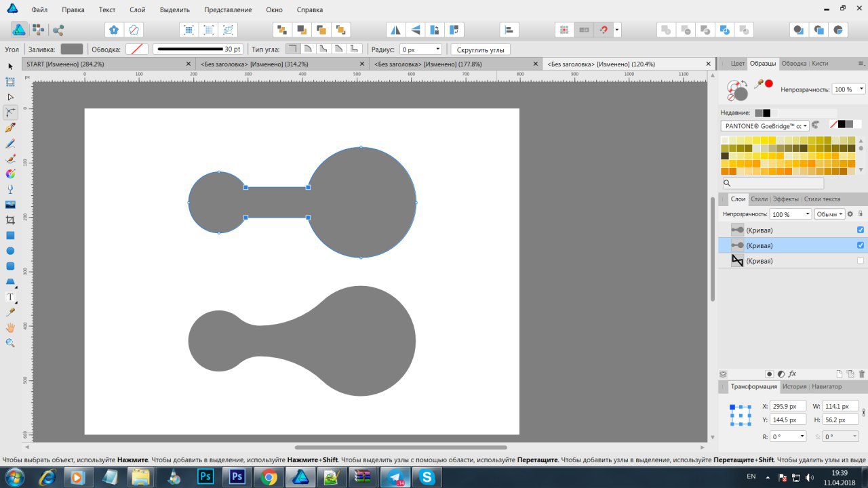868x488 pixels.
Task: Open Telegram from the Windows taskbar
Action: click(395, 477)
